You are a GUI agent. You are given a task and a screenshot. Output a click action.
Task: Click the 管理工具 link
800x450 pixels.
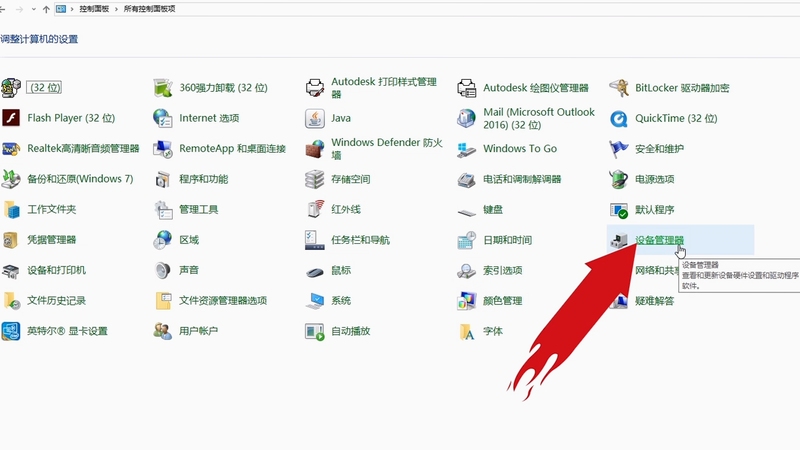(198, 209)
